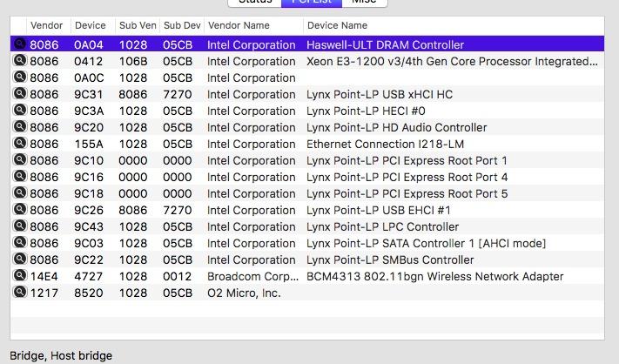This screenshot has height=364, width=619.
Task: Click the Sub Dev column header
Action: [x=181, y=25]
